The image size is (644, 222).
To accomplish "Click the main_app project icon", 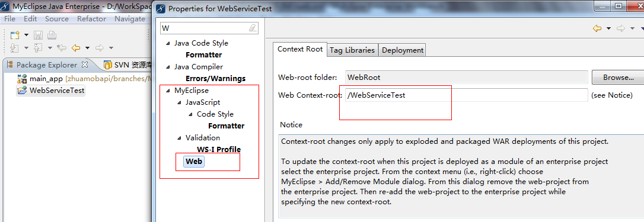I will 22,79.
